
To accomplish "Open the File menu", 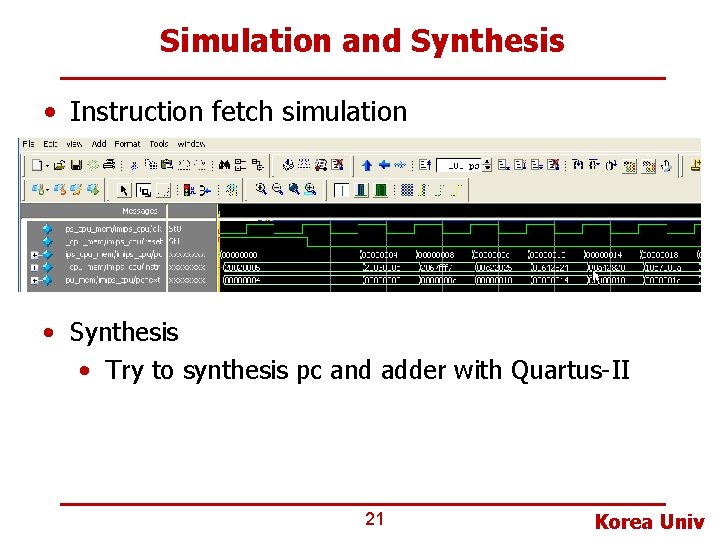I will point(28,144).
